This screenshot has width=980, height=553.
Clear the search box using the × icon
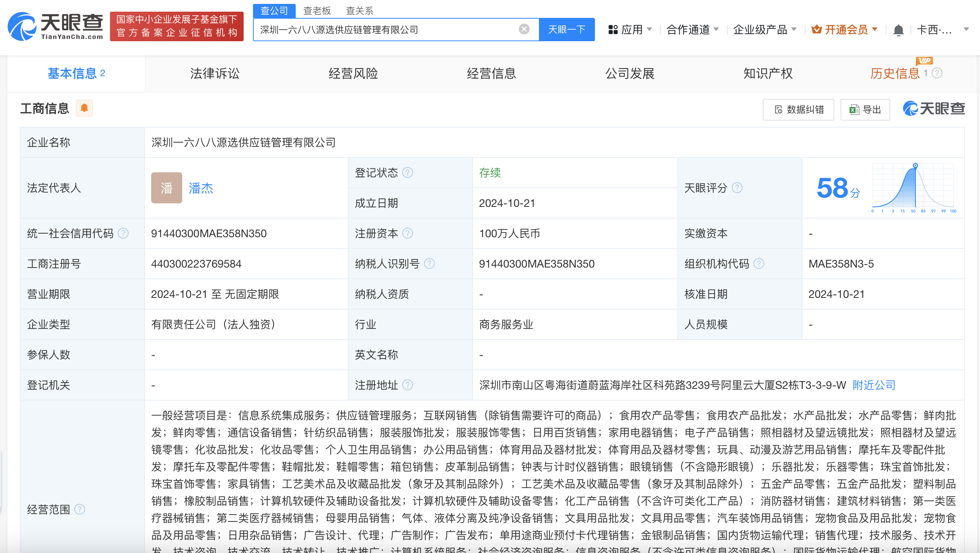click(525, 29)
